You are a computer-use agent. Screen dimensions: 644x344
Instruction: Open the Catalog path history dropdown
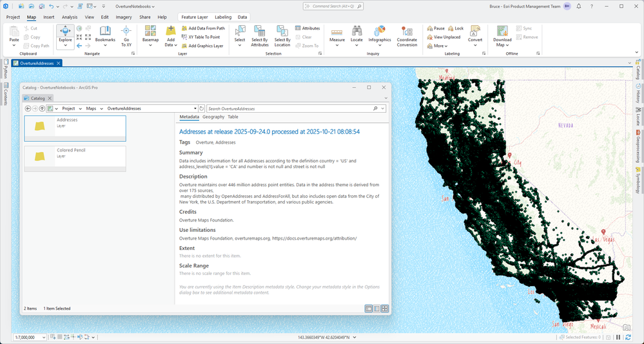click(195, 109)
